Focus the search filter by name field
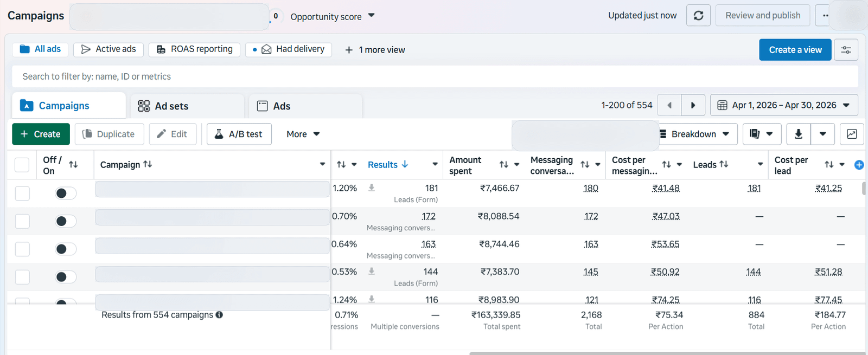 pos(435,76)
